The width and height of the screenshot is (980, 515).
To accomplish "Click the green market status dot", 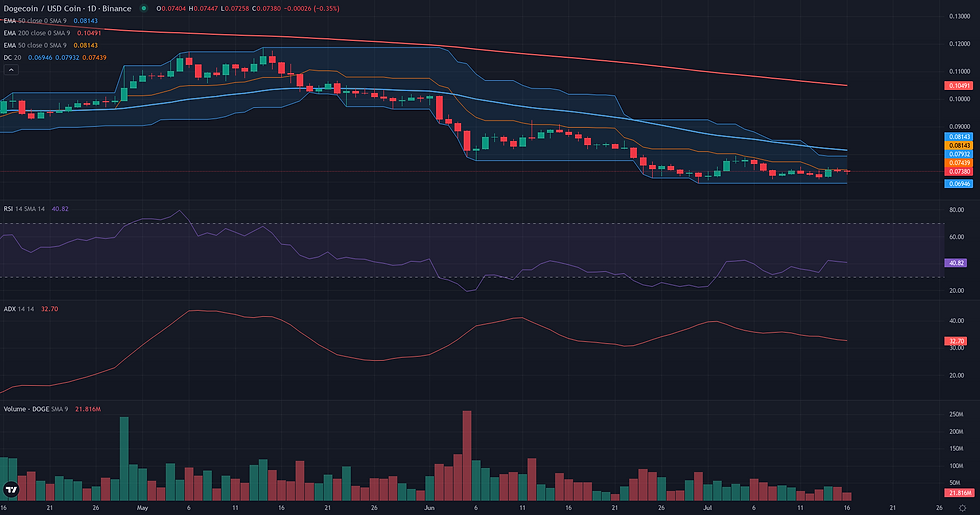I will pyautogui.click(x=144, y=9).
